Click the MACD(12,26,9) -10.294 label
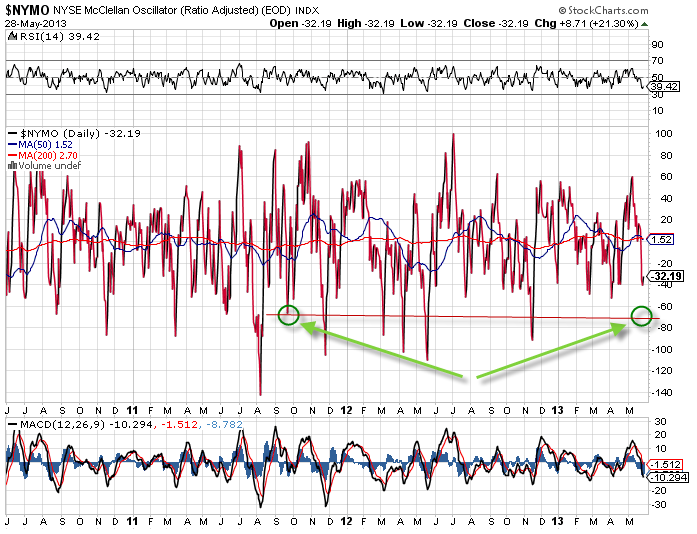 [x=87, y=425]
